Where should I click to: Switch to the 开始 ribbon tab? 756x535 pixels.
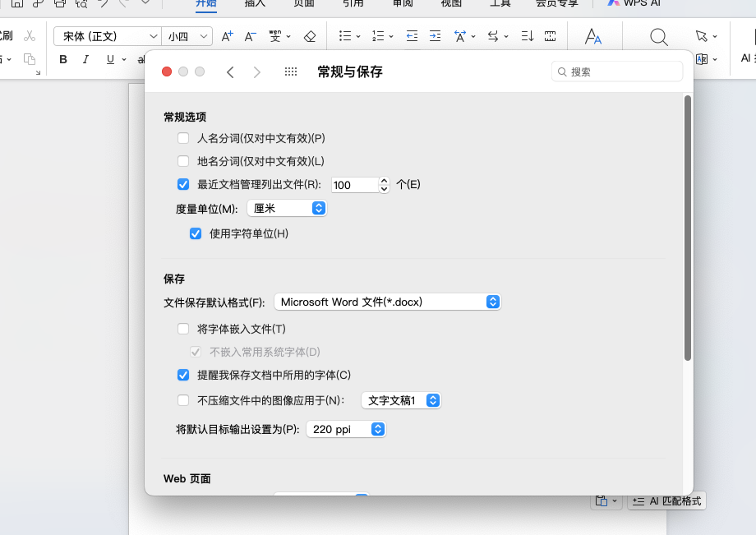coord(206,3)
